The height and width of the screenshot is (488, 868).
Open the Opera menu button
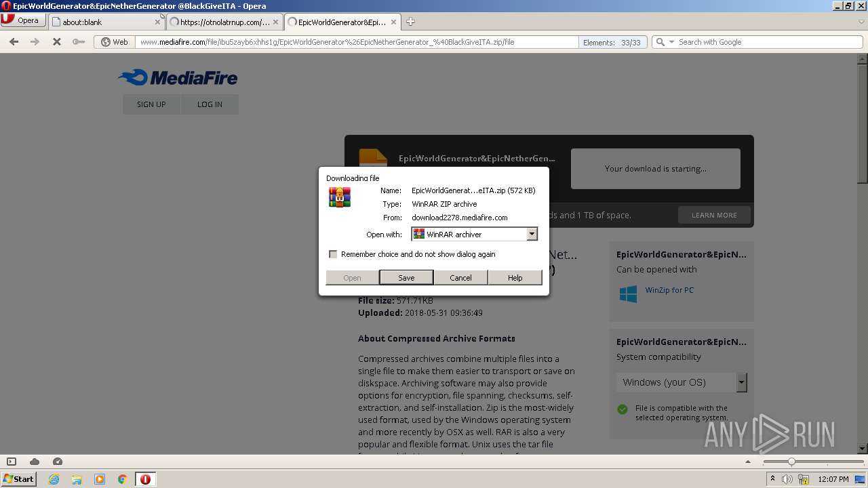tap(23, 20)
